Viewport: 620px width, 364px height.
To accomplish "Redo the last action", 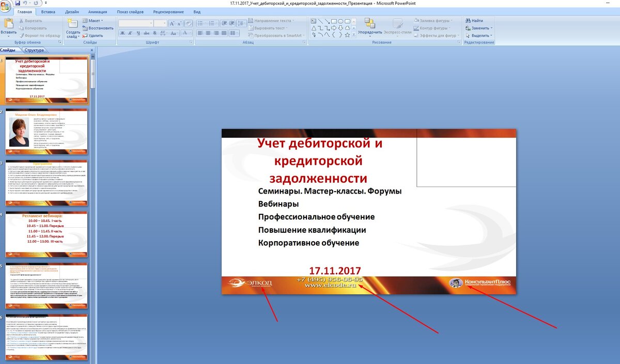I will (36, 3).
